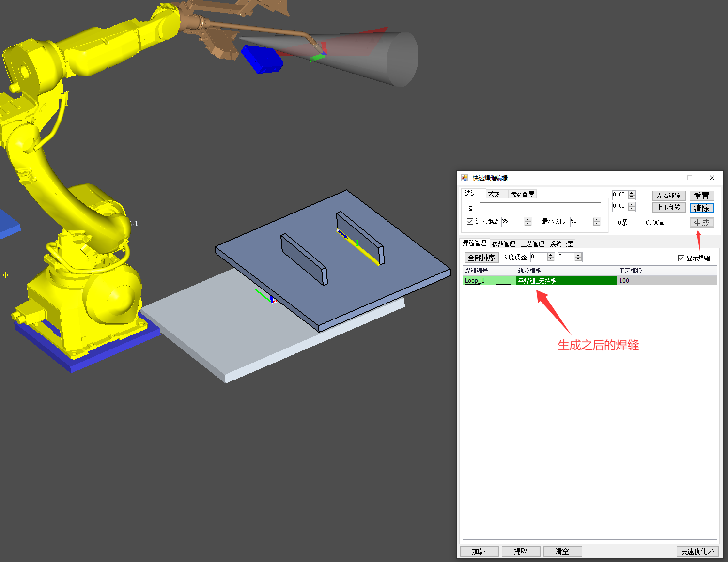This screenshot has height=562, width=728.
Task: Select the left upright plate on workpiece
Action: click(303, 258)
